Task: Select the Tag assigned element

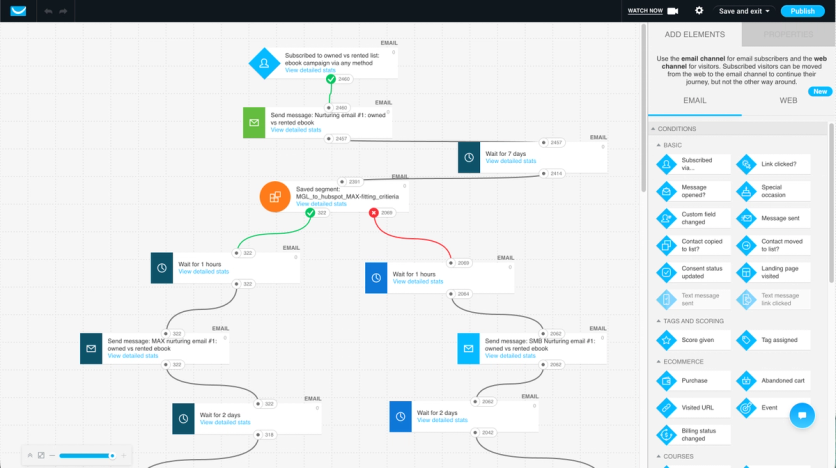Action: [x=773, y=340]
